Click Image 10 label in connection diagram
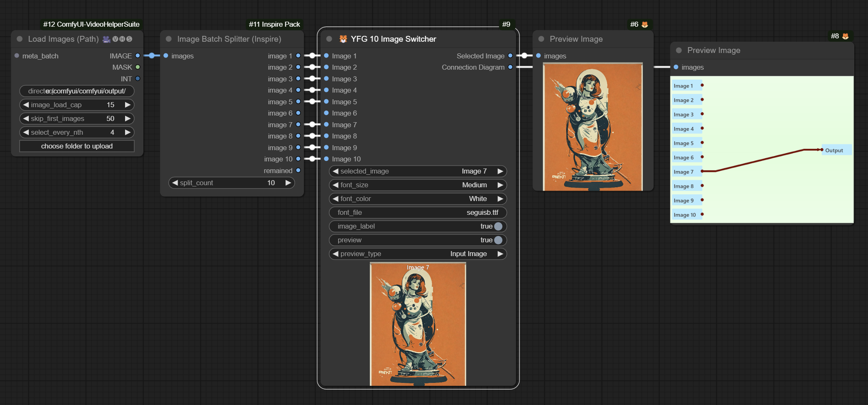Viewport: 868px width, 405px height. [687, 215]
